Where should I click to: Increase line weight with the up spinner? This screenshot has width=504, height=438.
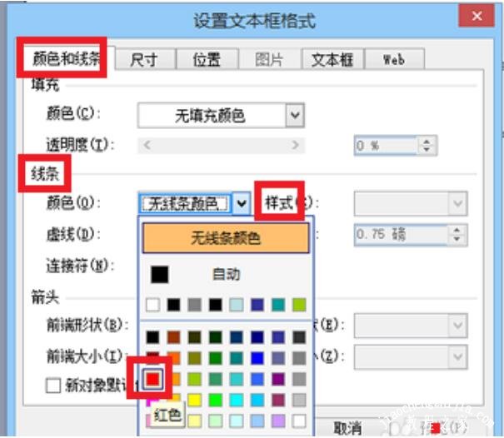pos(457,230)
